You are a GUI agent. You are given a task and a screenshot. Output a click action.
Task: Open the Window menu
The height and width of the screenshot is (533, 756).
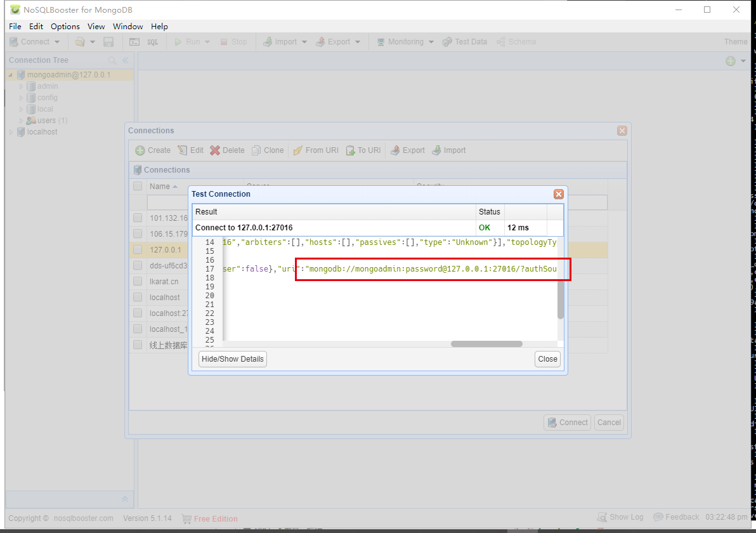click(127, 27)
